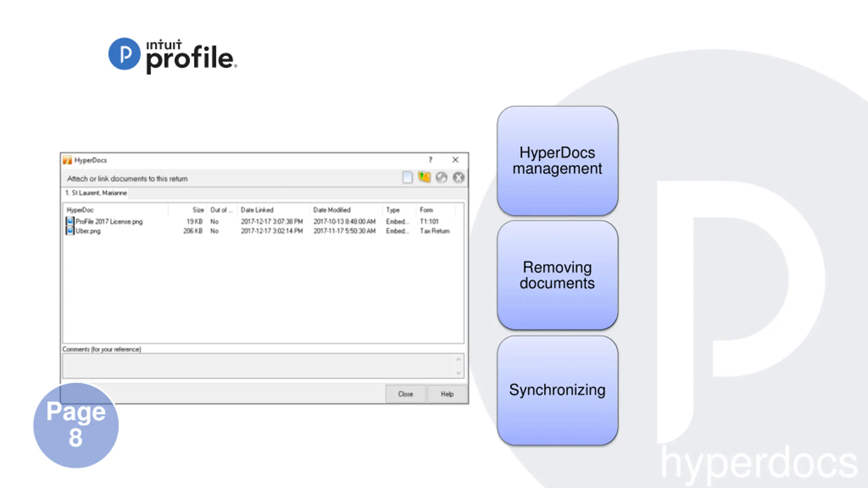
Task: Click the image icon beside ProFile 2017 License.png
Action: [70, 221]
